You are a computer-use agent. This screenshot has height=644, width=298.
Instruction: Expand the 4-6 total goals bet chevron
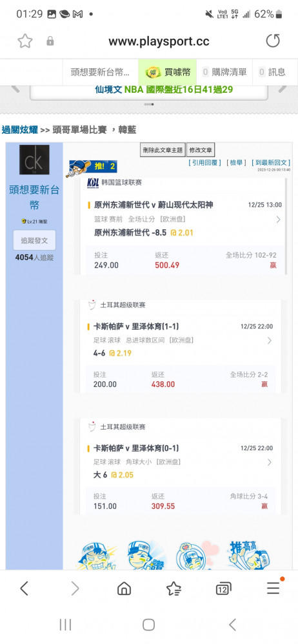coord(269,341)
